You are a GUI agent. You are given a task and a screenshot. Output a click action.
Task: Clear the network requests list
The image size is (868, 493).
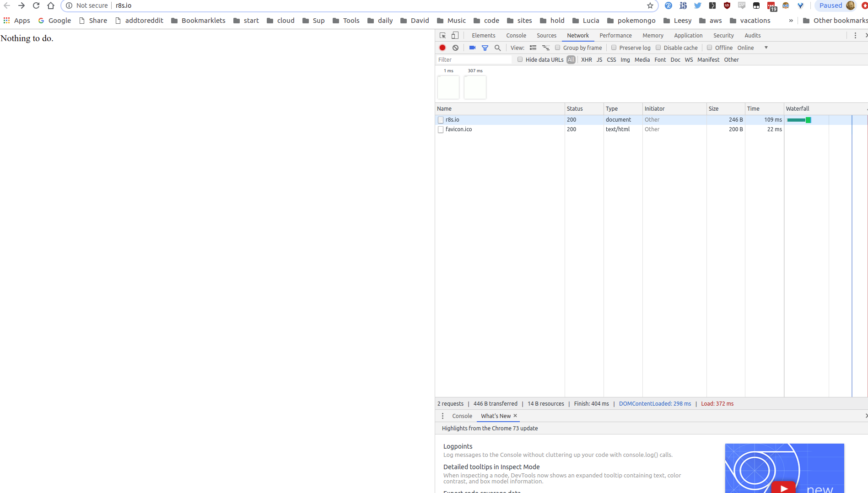(x=455, y=48)
